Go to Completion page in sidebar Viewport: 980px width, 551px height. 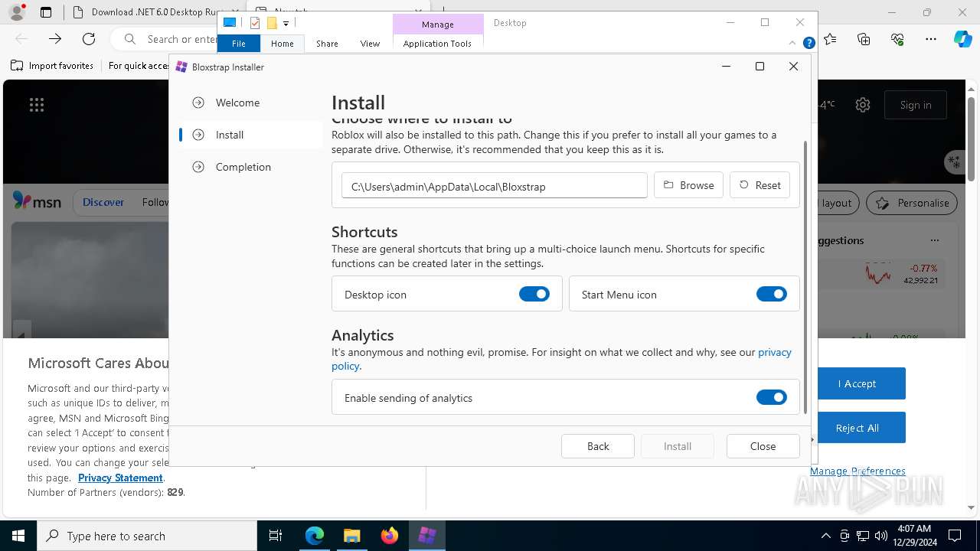click(250, 167)
